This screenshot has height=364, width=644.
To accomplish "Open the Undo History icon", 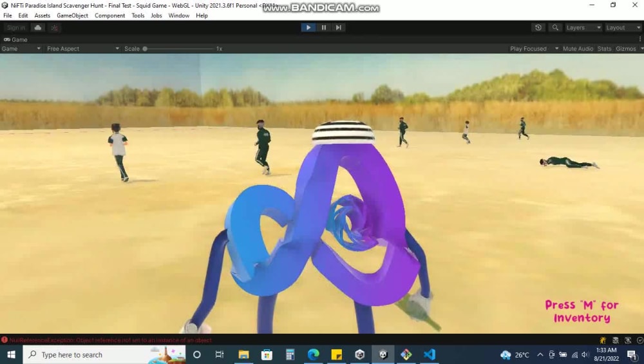I will (x=538, y=28).
